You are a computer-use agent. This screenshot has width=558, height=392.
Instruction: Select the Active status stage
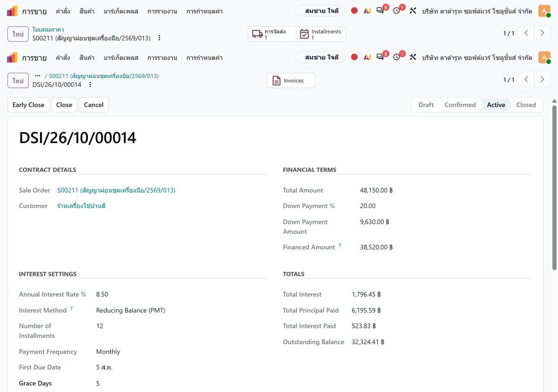coord(496,105)
